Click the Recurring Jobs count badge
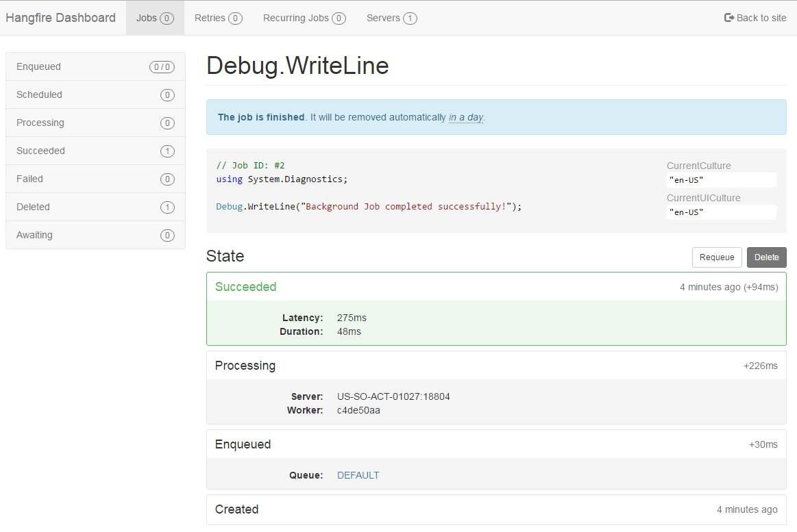 point(339,18)
